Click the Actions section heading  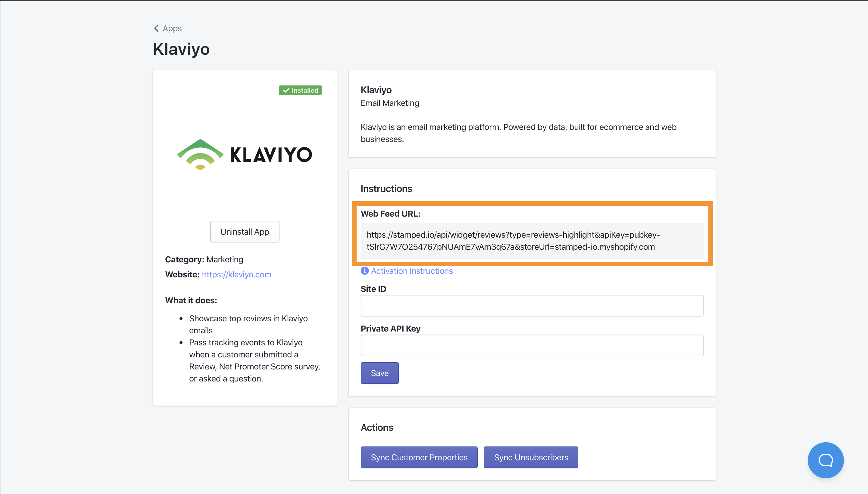pyautogui.click(x=376, y=428)
